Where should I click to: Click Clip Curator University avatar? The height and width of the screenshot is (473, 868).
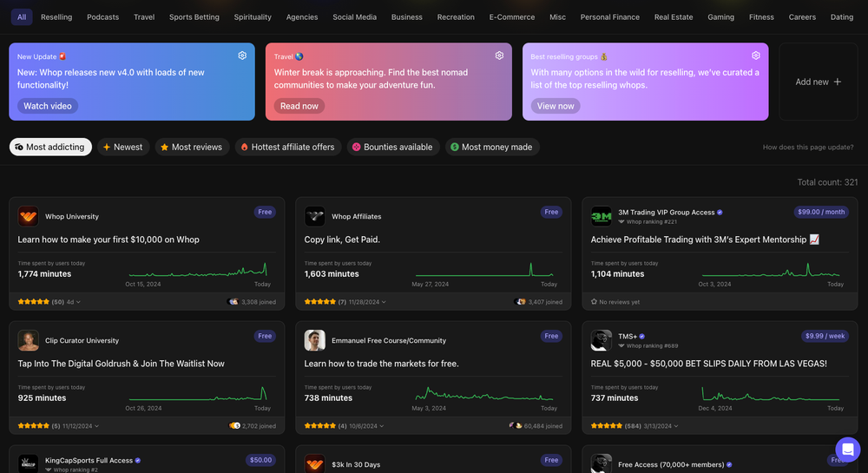pos(29,340)
